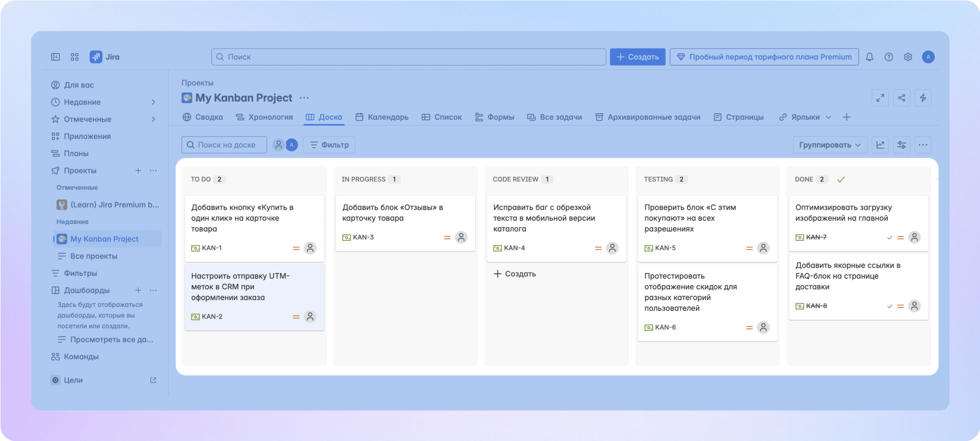Toggle the unassigned filter avatar

click(278, 145)
